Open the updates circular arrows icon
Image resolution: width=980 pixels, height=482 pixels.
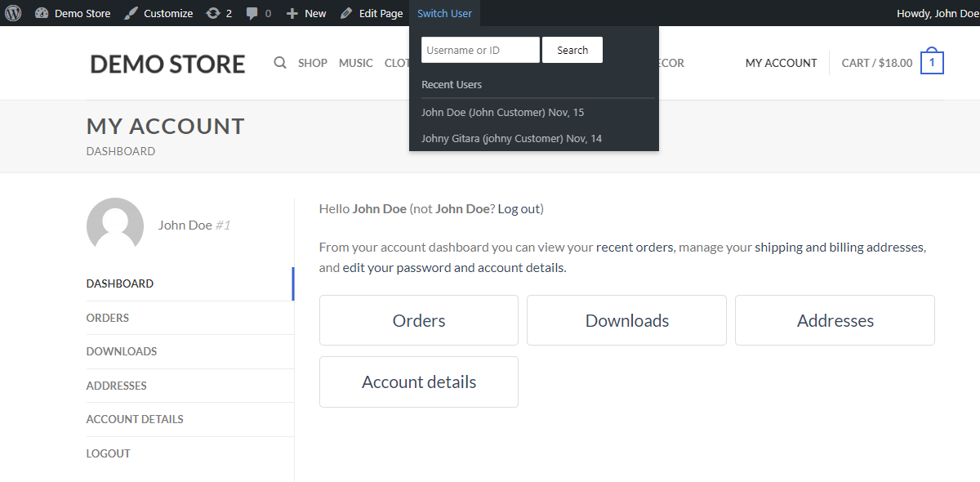tap(213, 13)
